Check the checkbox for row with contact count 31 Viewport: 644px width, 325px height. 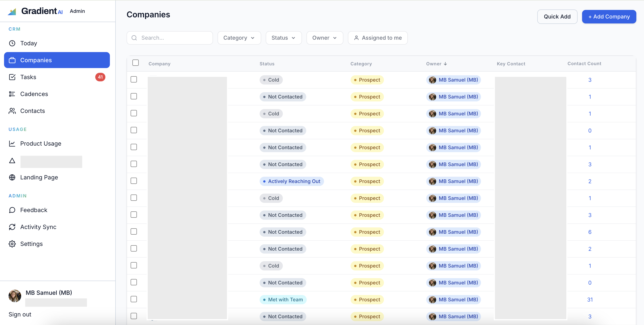134,299
